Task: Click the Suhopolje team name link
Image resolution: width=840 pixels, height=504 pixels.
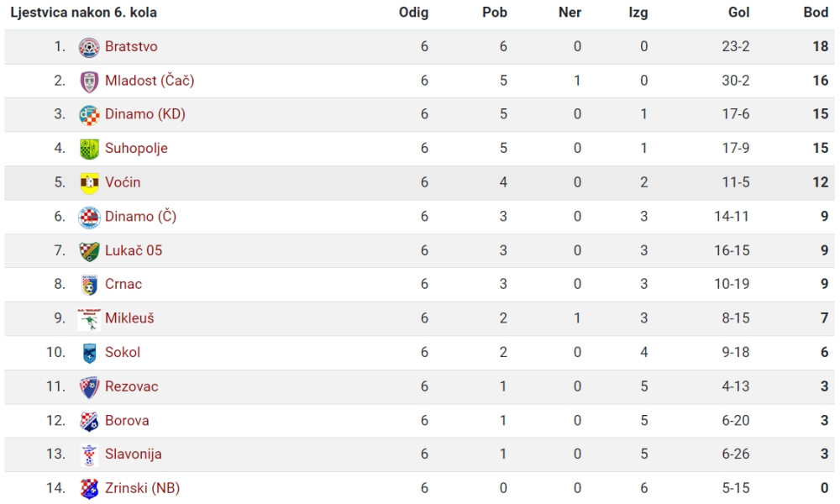Action: coord(136,149)
